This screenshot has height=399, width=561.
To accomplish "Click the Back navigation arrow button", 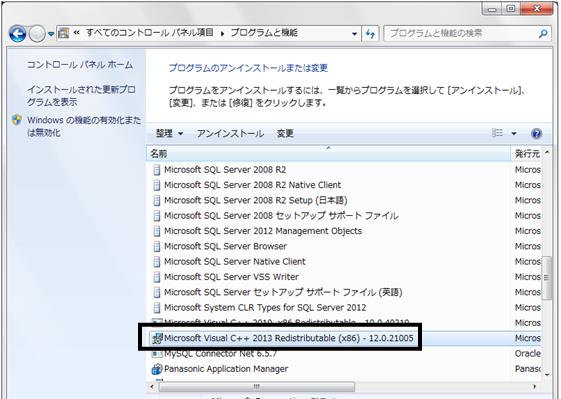I will 17,34.
